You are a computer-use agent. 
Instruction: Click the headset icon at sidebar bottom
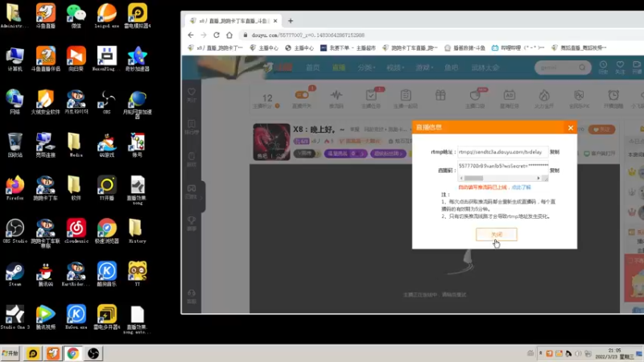tap(192, 296)
